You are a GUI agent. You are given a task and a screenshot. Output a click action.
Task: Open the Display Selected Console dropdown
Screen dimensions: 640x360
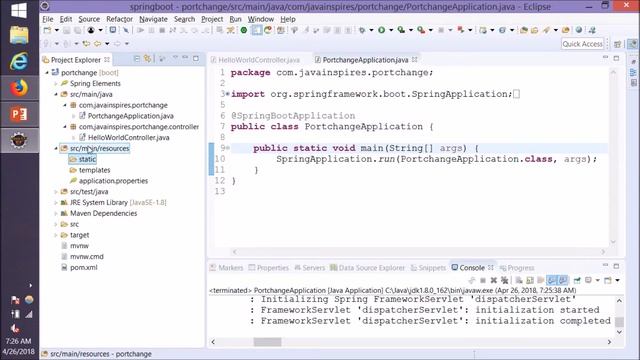tap(598, 280)
